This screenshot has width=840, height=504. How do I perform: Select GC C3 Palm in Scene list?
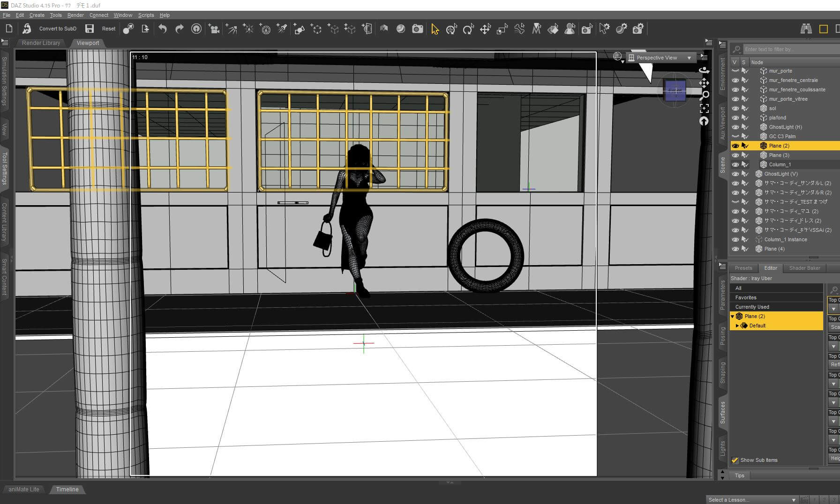pos(782,136)
